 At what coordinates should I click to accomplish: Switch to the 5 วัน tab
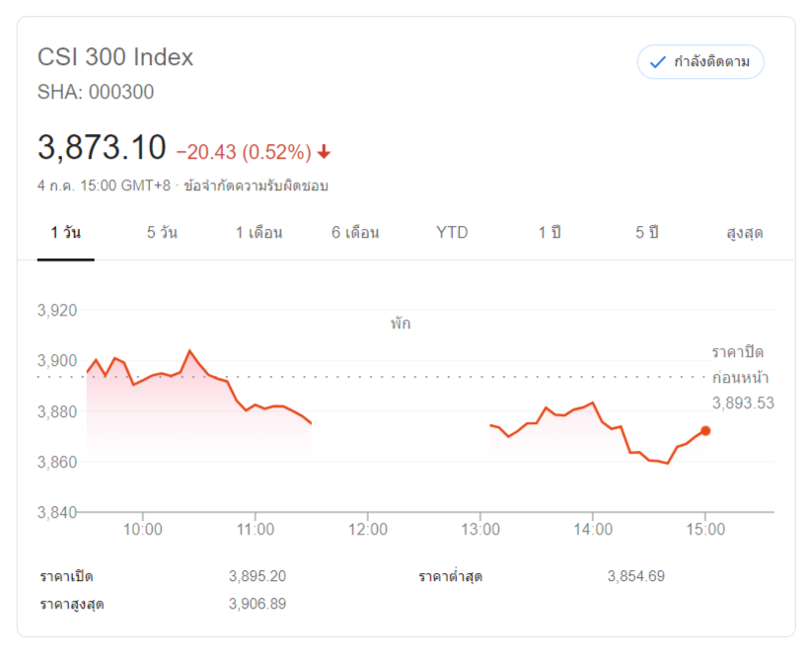162,233
